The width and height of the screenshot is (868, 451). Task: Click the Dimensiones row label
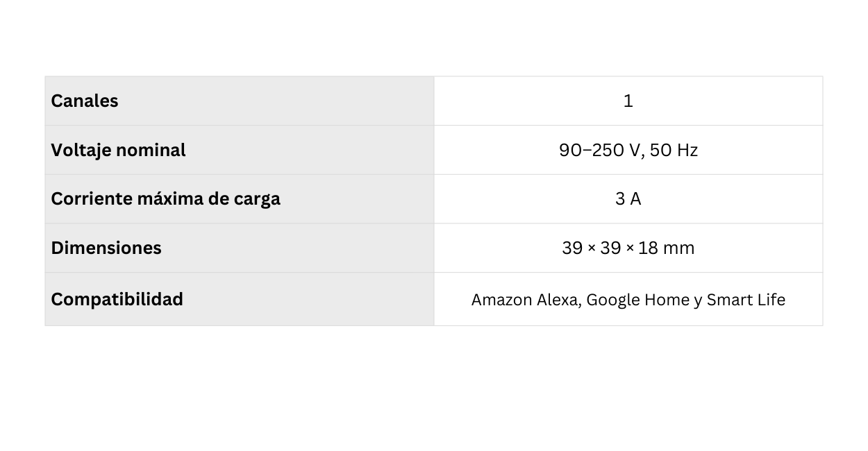(106, 248)
